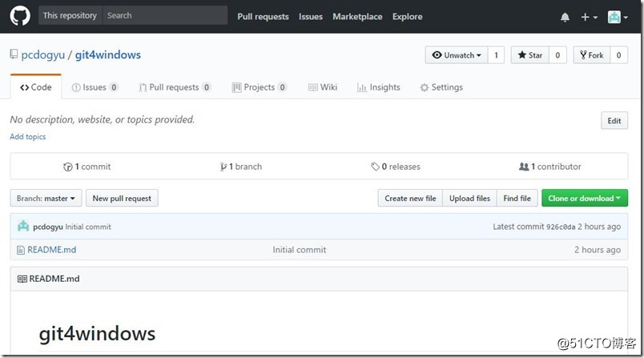The image size is (644, 358).
Task: Open repository Settings tab
Action: click(441, 87)
